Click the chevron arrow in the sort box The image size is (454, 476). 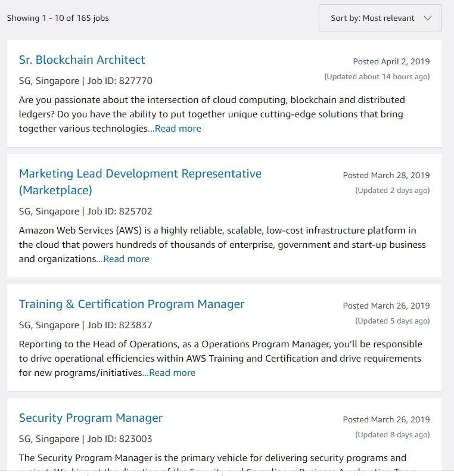[427, 18]
